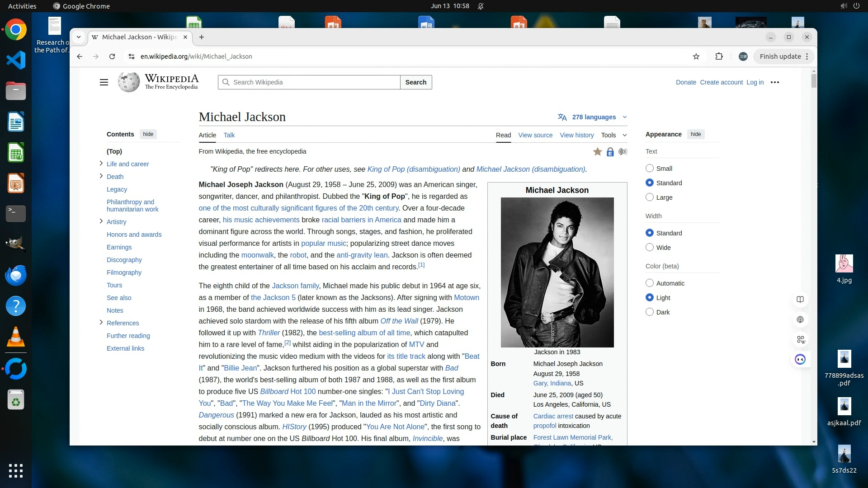
Task: Click the Search Wikipedia input field
Action: coord(312,82)
